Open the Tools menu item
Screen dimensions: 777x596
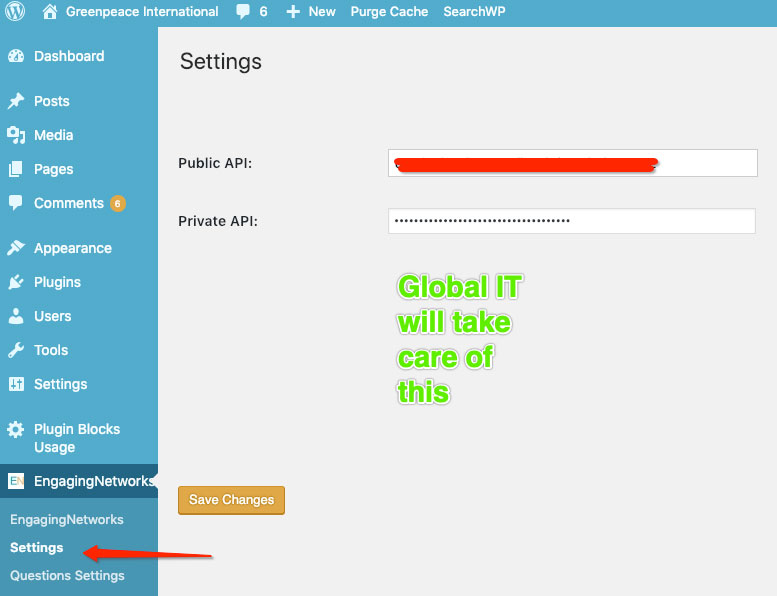(51, 350)
